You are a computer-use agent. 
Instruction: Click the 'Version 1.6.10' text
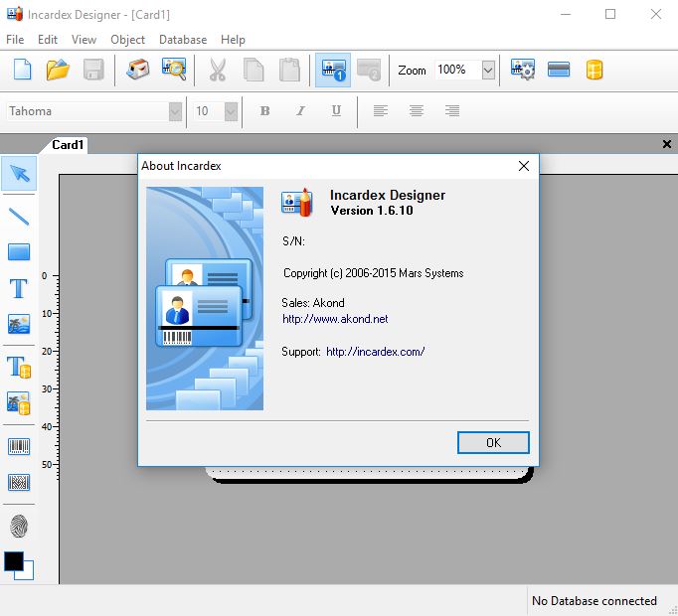pyautogui.click(x=372, y=211)
